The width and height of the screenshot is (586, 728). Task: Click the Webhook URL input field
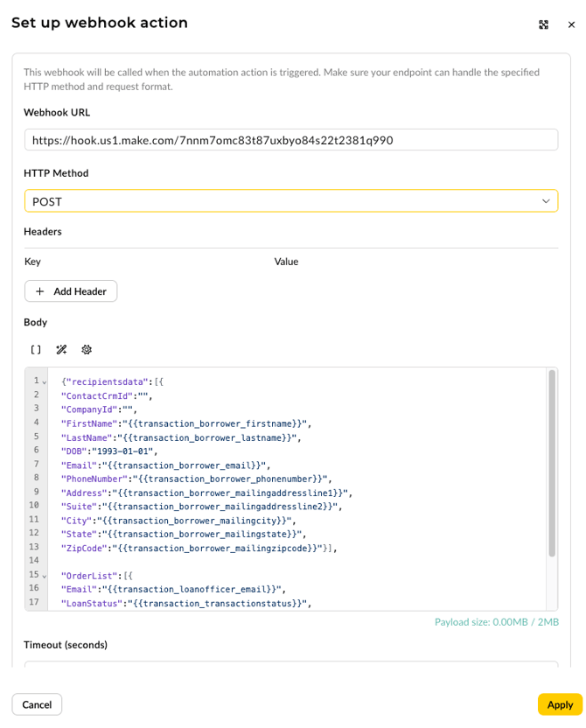[290, 140]
